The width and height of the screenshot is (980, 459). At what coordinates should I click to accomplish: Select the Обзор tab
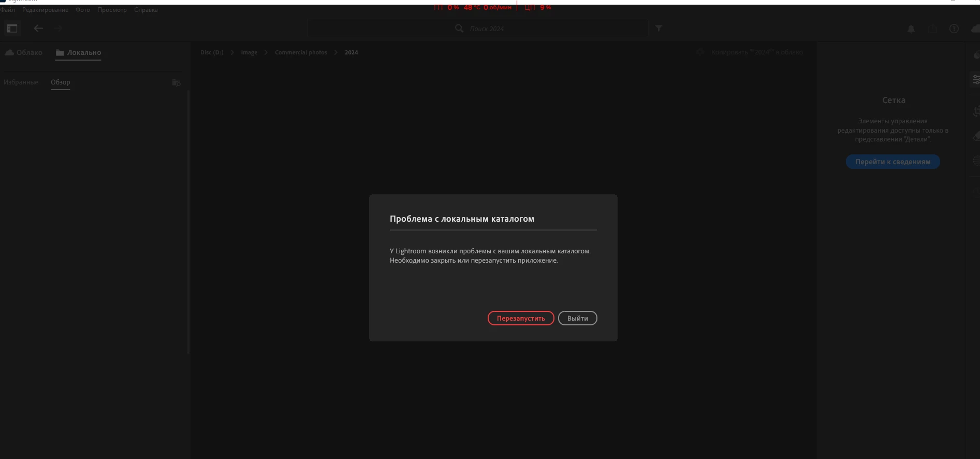(x=60, y=82)
